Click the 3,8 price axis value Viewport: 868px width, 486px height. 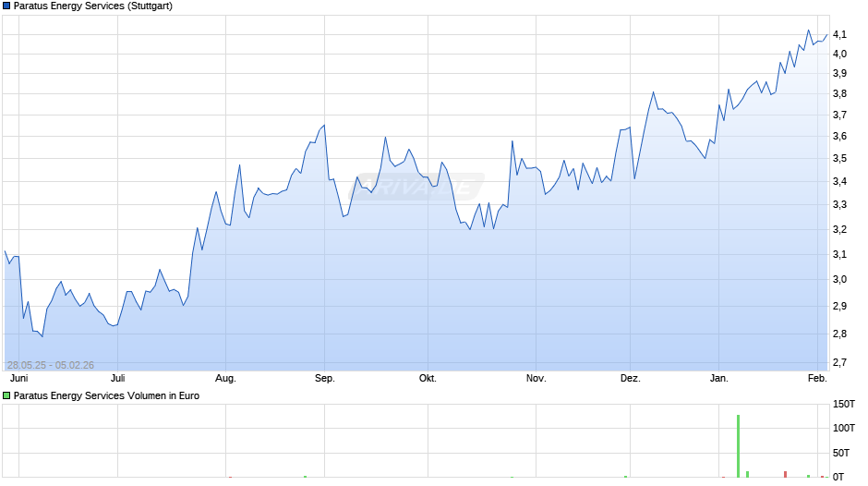coord(839,93)
